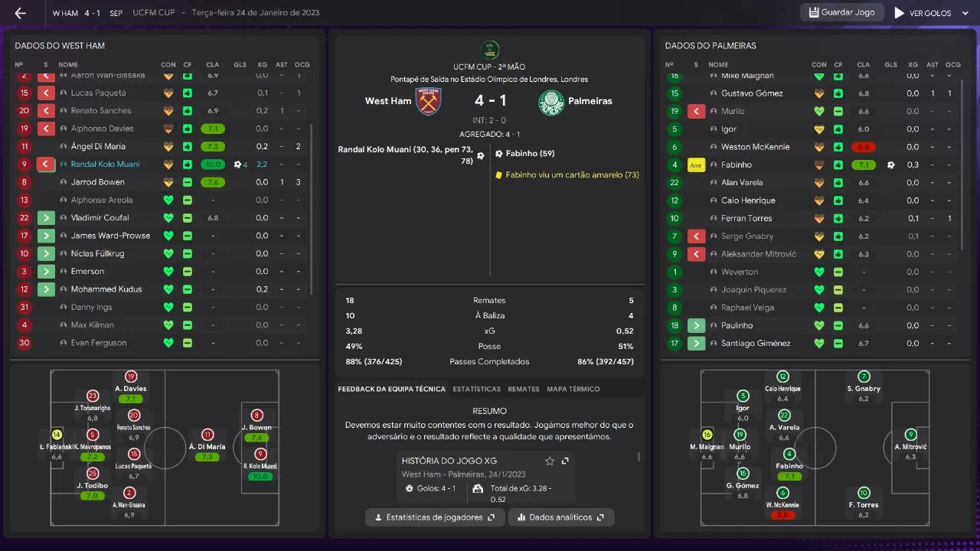The width and height of the screenshot is (980, 551).
Task: Click the CLA column header in Palmeiras table
Action: click(x=864, y=65)
